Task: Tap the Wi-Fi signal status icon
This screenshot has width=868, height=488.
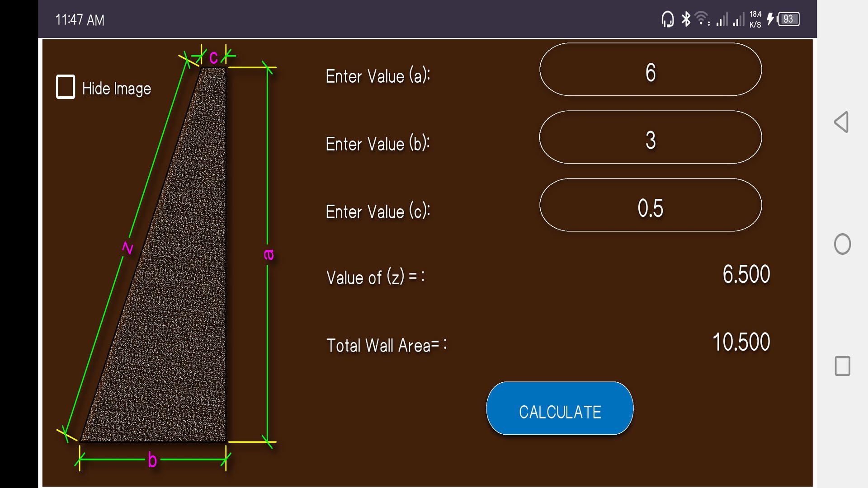Action: (x=701, y=19)
